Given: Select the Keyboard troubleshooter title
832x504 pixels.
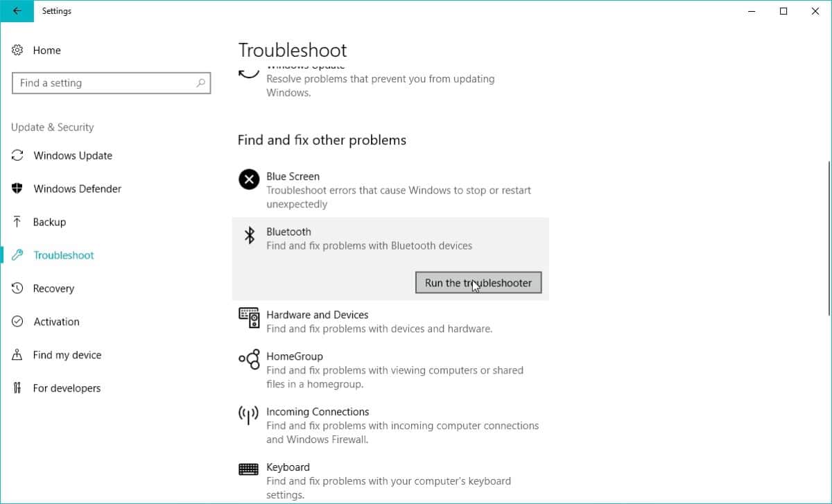Looking at the screenshot, I should [288, 467].
